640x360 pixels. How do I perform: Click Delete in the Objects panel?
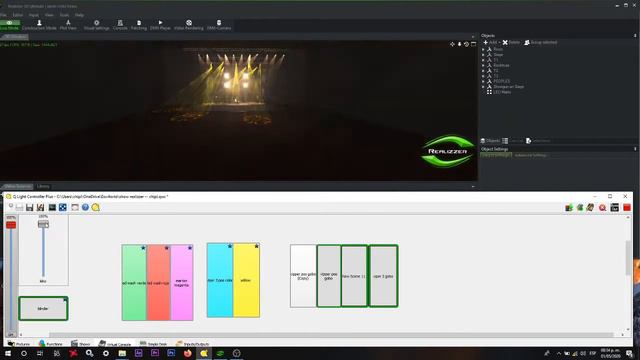(511, 42)
